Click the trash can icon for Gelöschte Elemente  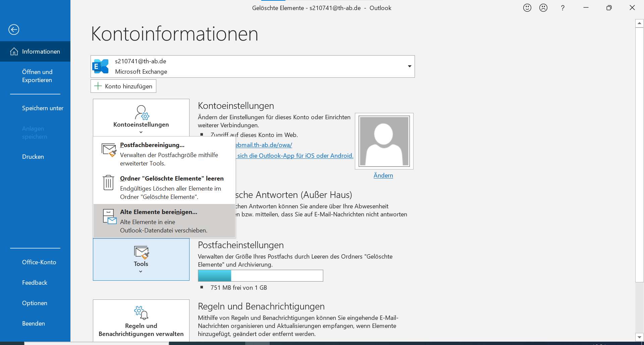tap(108, 183)
